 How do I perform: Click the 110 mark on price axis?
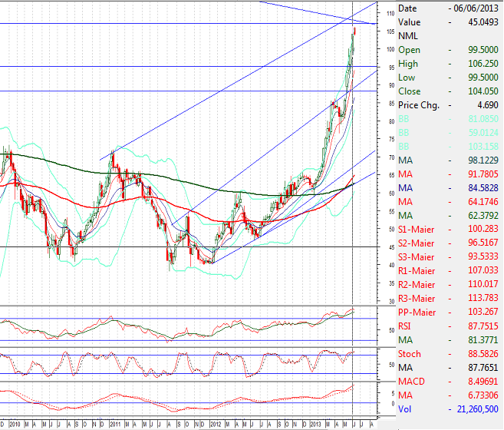[390, 15]
